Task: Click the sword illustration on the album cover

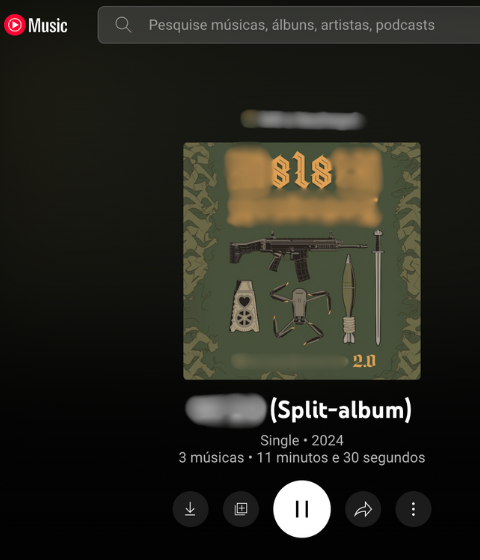Action: tap(378, 288)
